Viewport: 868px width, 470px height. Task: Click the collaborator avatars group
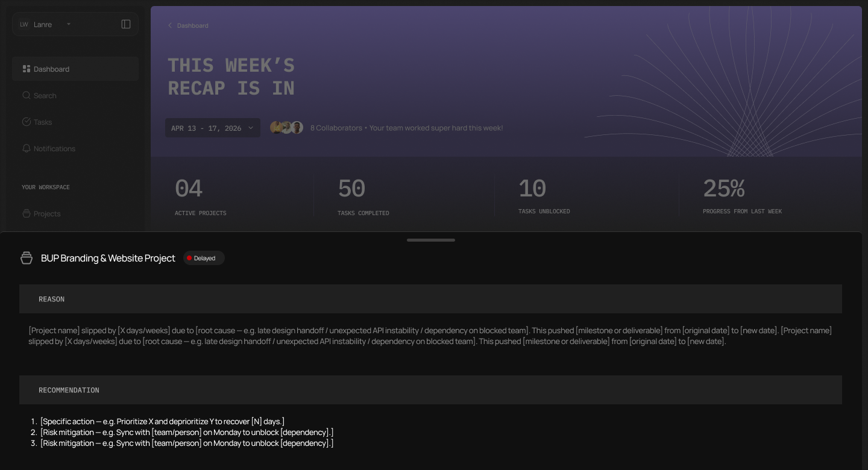point(286,128)
